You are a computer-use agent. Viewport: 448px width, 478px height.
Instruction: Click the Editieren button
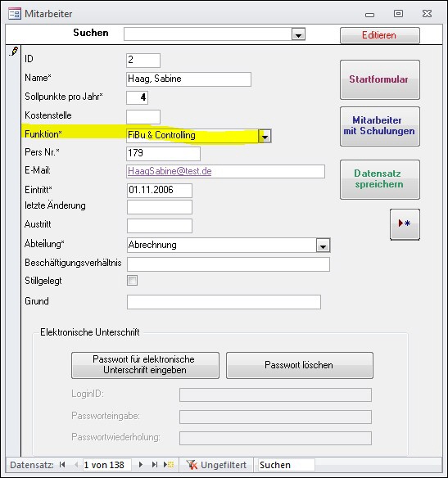point(380,35)
